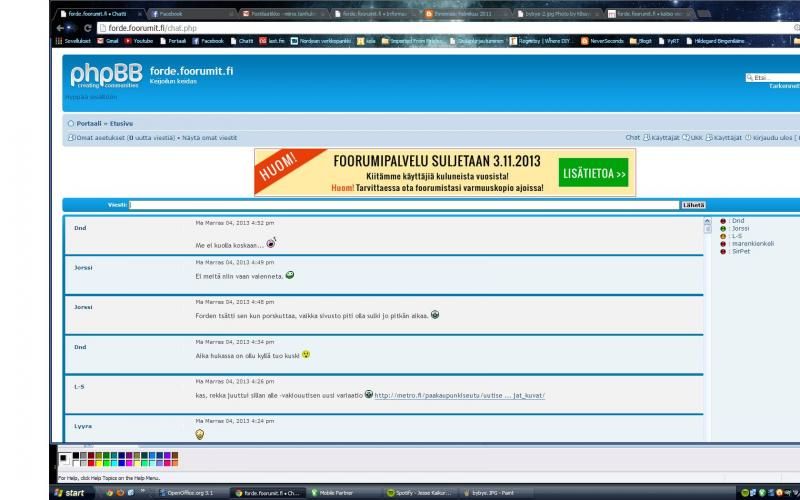Viewport: 800px width, 500px height.
Task: Click the search magnifier icon in Etsi box
Action: click(749, 78)
